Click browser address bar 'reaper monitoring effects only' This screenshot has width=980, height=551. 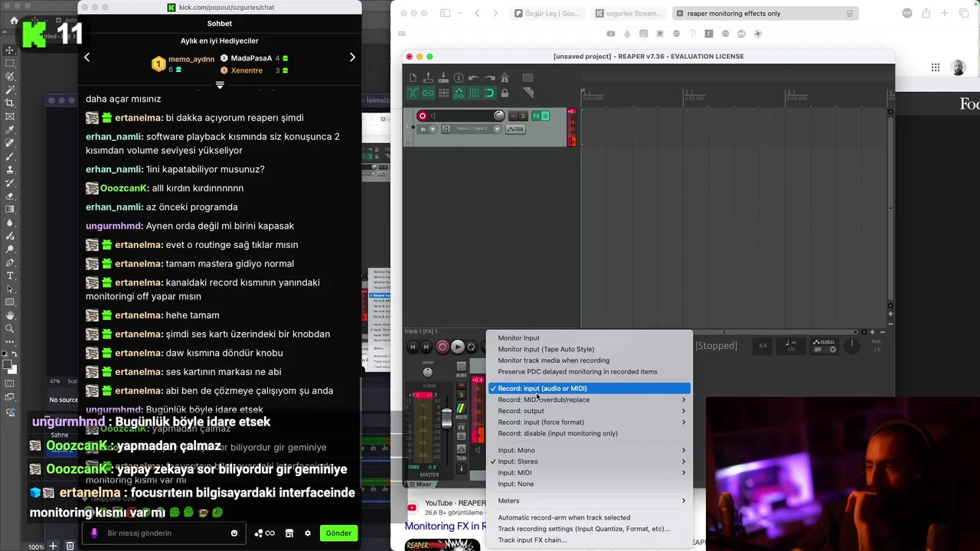pyautogui.click(x=766, y=13)
